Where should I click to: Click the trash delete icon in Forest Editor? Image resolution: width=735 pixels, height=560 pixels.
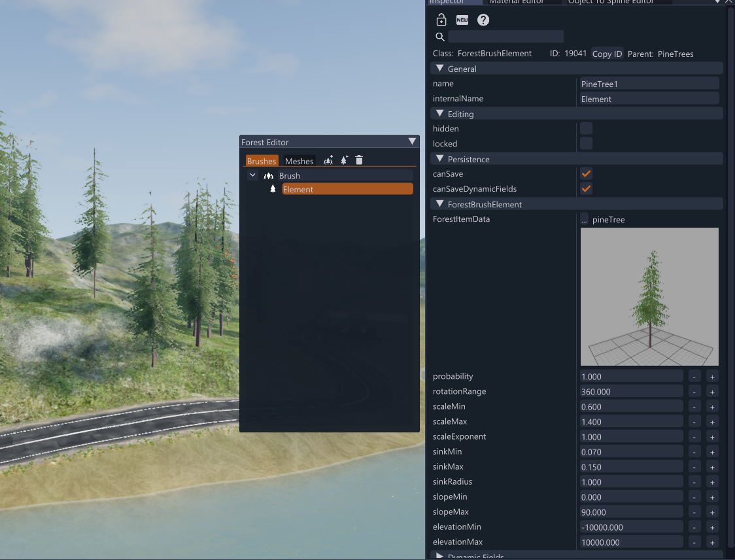[359, 160]
